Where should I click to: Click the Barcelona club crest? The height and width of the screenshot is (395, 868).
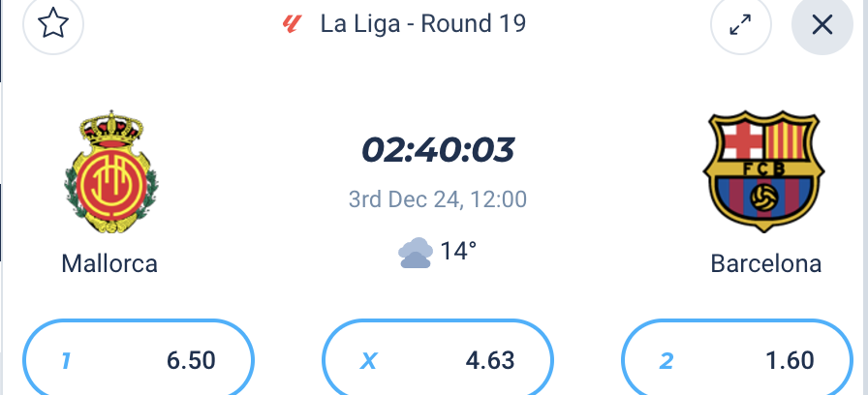(764, 171)
